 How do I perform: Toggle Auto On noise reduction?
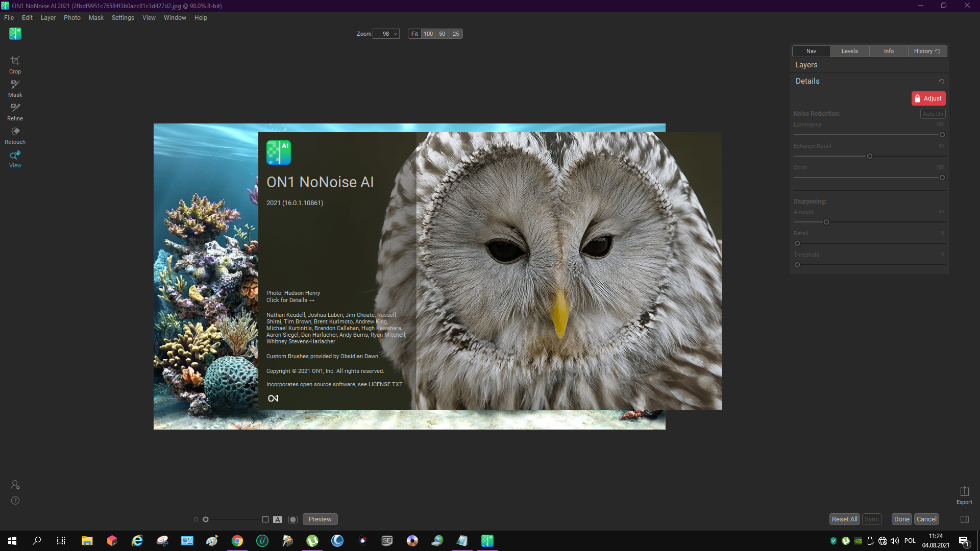(933, 114)
